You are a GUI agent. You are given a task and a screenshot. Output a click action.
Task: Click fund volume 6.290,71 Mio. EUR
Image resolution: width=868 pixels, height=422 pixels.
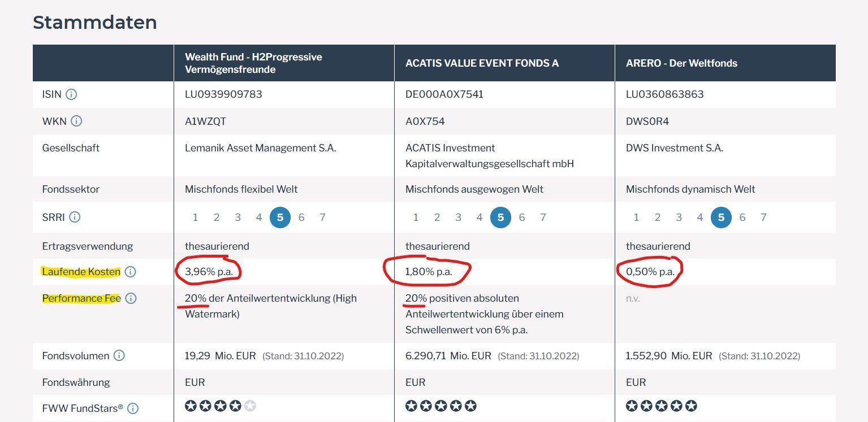pyautogui.click(x=448, y=356)
